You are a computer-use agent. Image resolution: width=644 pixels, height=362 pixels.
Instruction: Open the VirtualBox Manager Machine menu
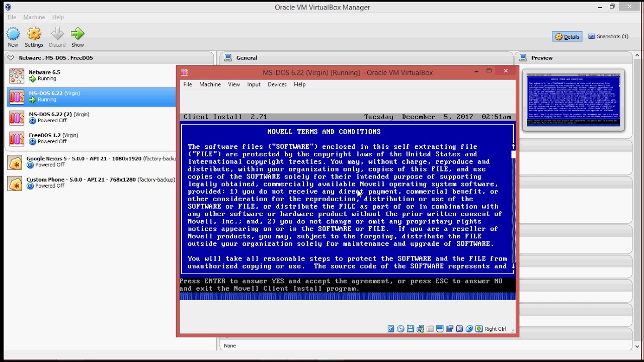point(34,17)
